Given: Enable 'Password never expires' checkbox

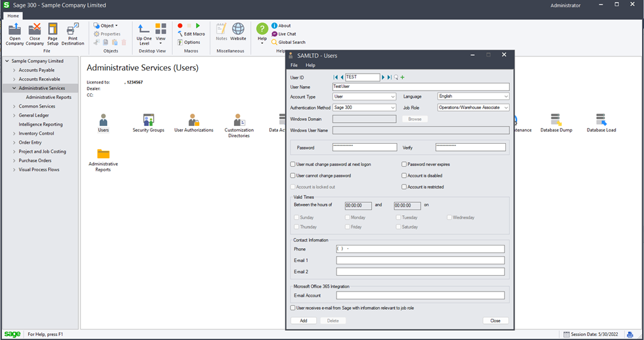Looking at the screenshot, I should pos(404,164).
